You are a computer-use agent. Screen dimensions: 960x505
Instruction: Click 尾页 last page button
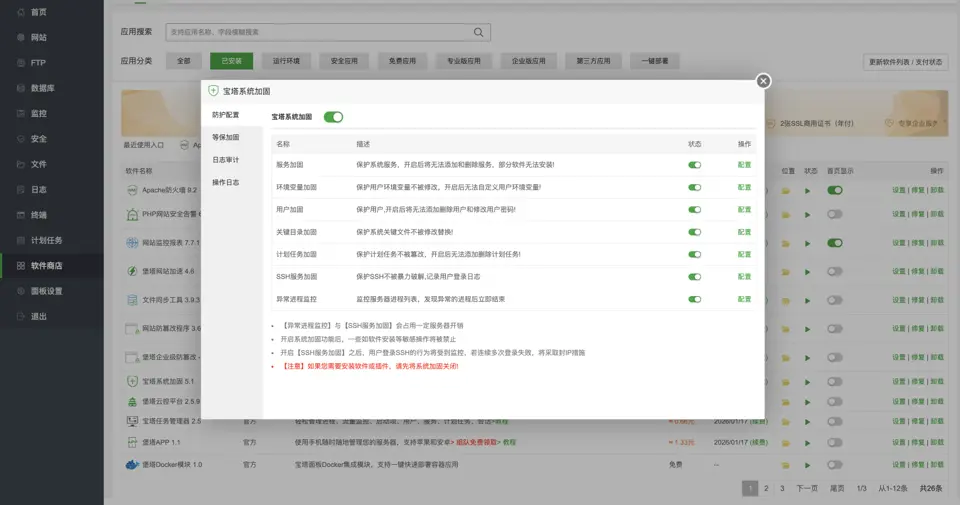837,488
